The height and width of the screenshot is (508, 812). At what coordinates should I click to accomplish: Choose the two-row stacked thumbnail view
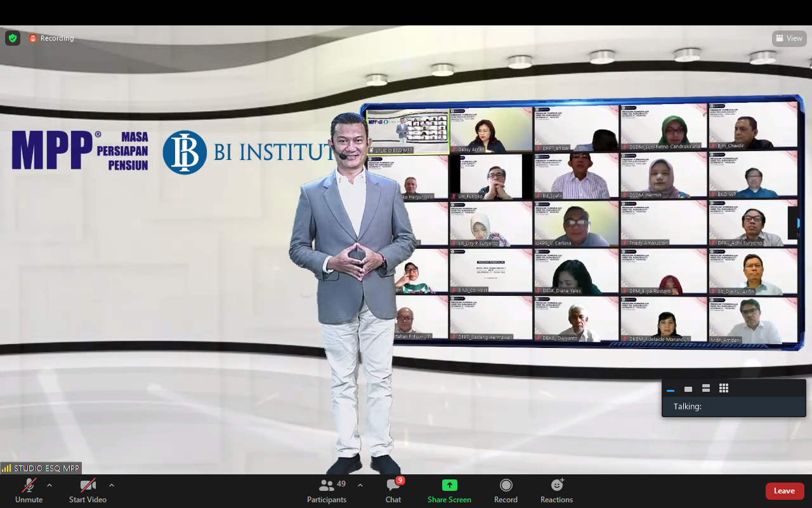tap(706, 389)
